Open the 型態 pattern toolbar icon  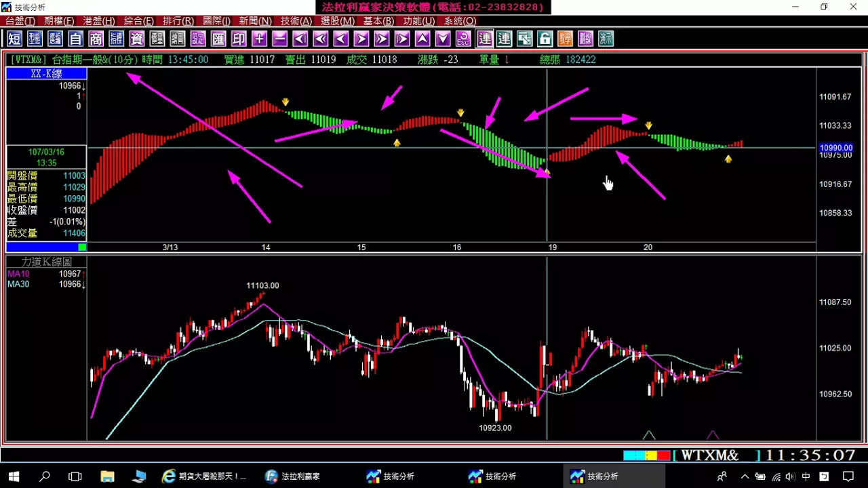pos(35,39)
